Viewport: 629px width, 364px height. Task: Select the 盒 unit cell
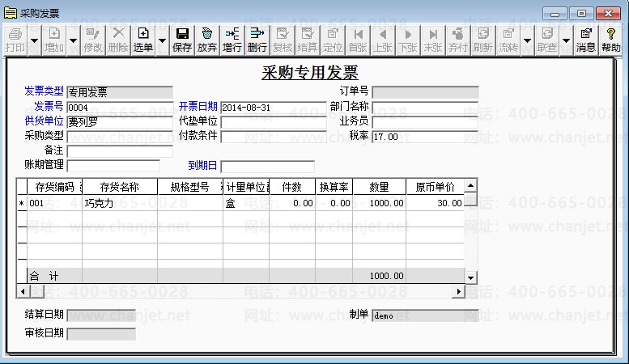(x=246, y=203)
